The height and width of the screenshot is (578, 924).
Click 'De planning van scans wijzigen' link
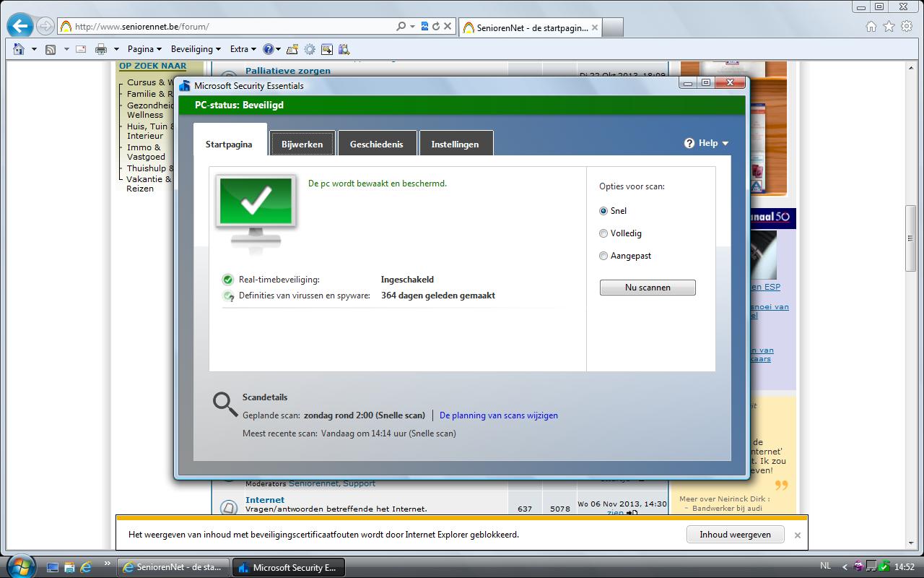pos(499,415)
